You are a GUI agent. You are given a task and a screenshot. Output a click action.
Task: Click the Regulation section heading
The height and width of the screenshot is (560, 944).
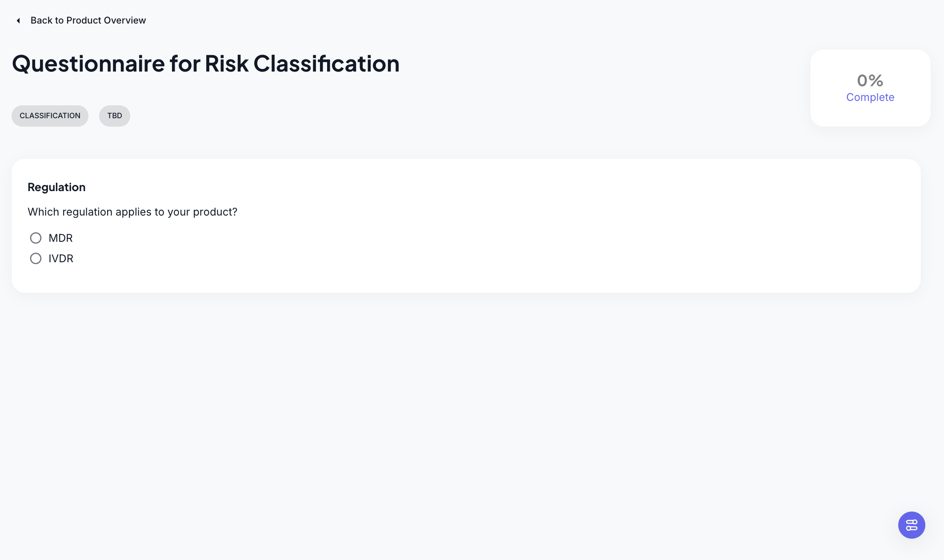tap(56, 187)
